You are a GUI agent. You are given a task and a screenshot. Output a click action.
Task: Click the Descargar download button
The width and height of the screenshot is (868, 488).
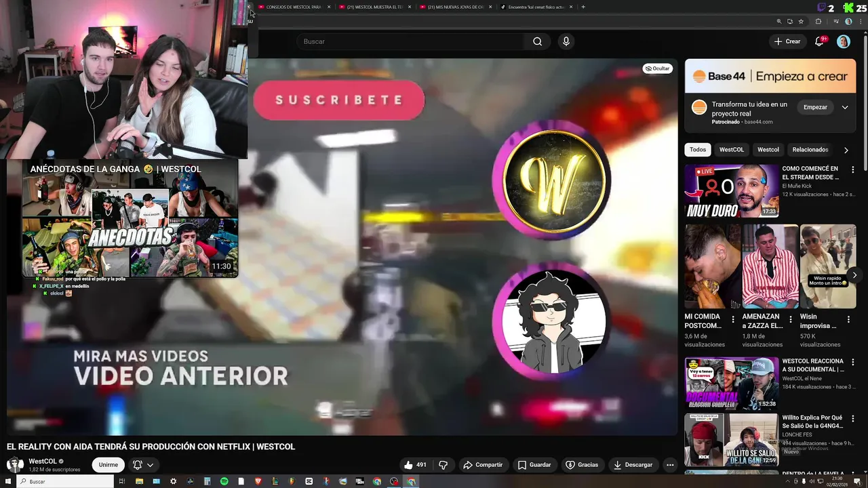[x=633, y=465]
